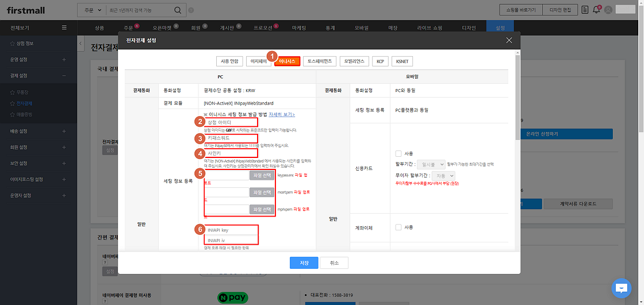Collapse 결제 설정 in sidebar

coord(64,75)
